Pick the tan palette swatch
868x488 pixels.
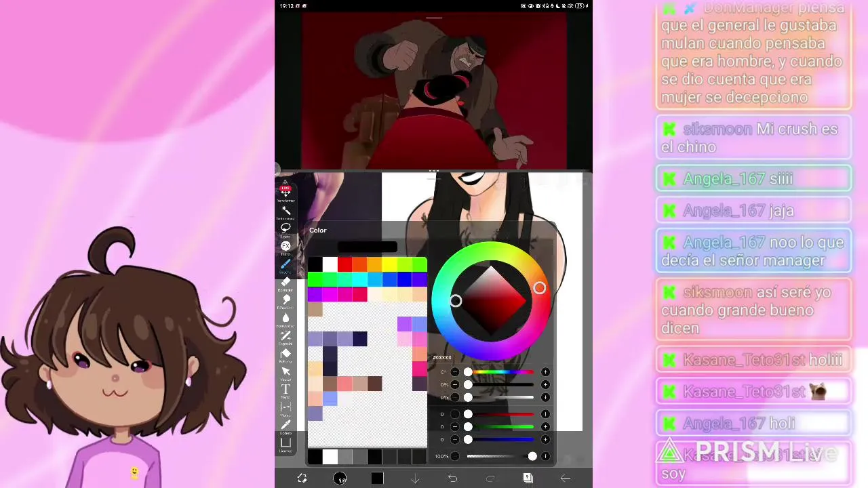click(315, 309)
